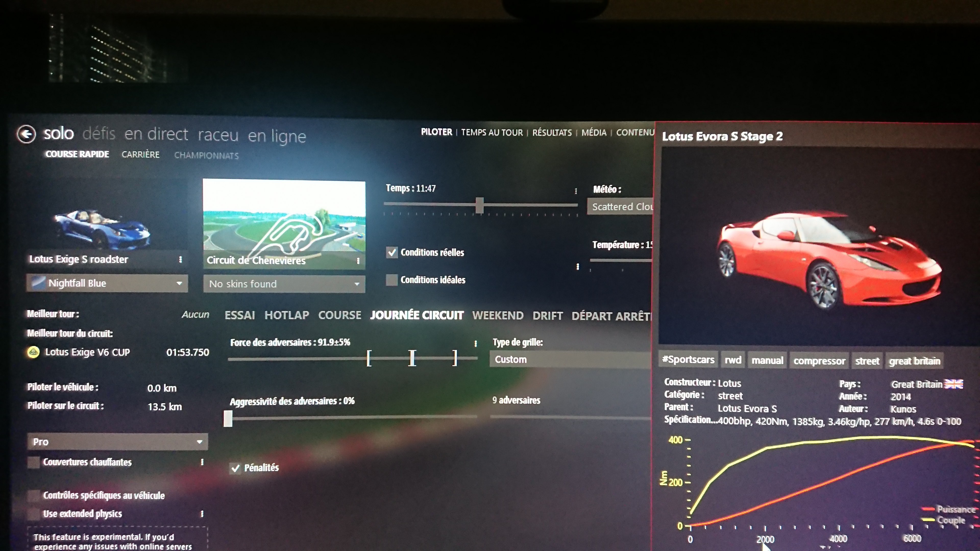Open the Météo Scattered Clouds dropdown
The height and width of the screenshot is (551, 980).
click(x=620, y=206)
